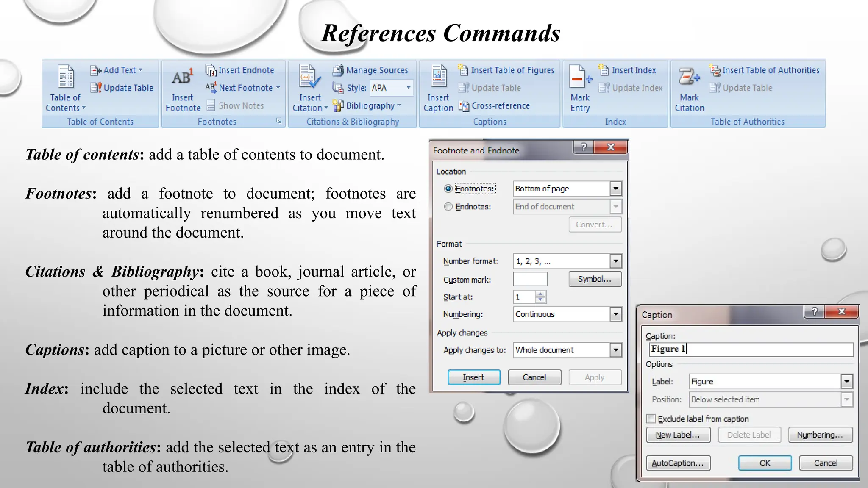Open the Numbering Continuous dropdown
Screen dimensions: 868x488
(x=616, y=314)
